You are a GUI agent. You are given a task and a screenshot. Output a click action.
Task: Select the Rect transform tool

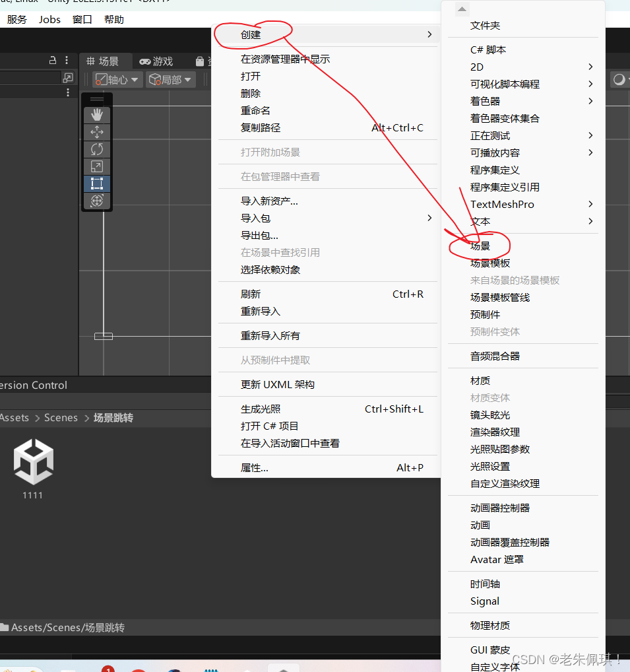pos(97,184)
